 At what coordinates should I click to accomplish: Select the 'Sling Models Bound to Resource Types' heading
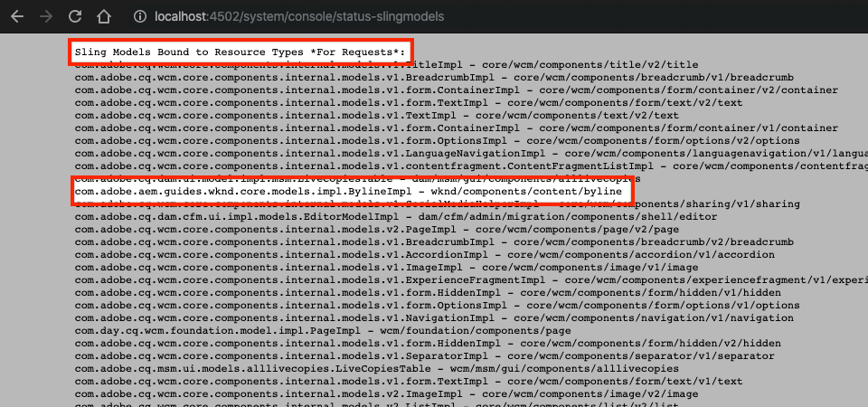pos(241,52)
